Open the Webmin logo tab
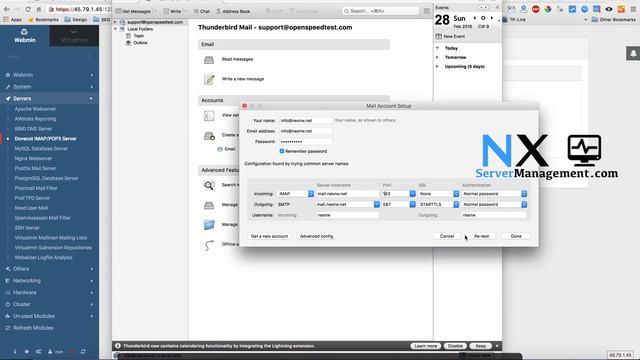 pyautogui.click(x=24, y=36)
